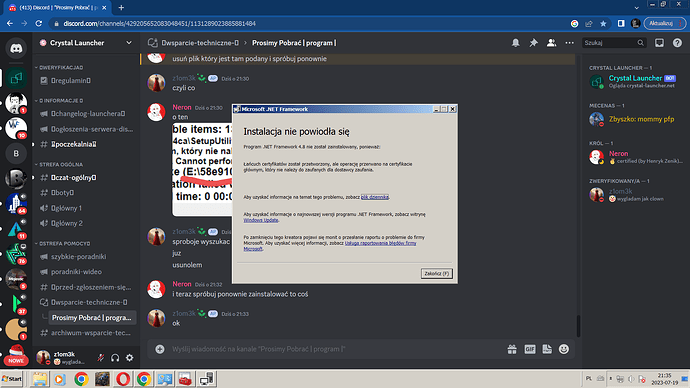Open Neron's attached error screenshot
This screenshot has height=388, width=690.
(x=202, y=169)
